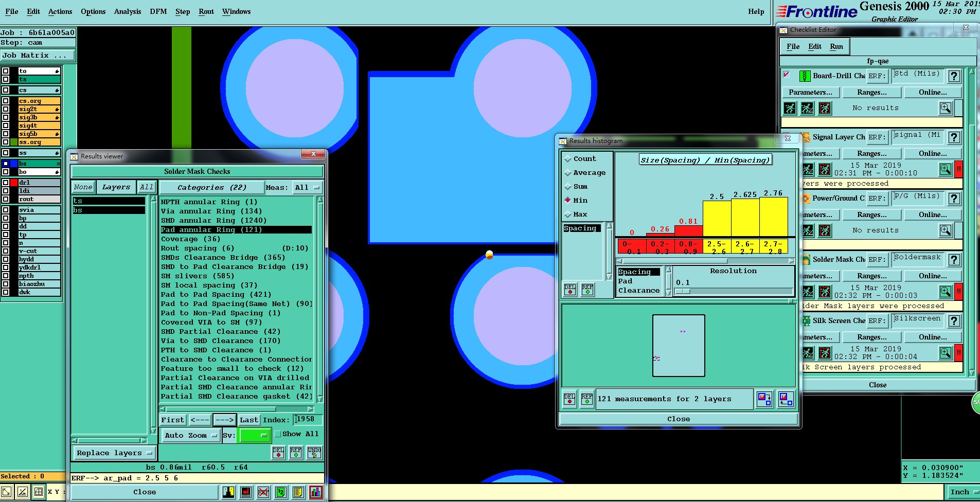Click the Index input field

[308, 420]
